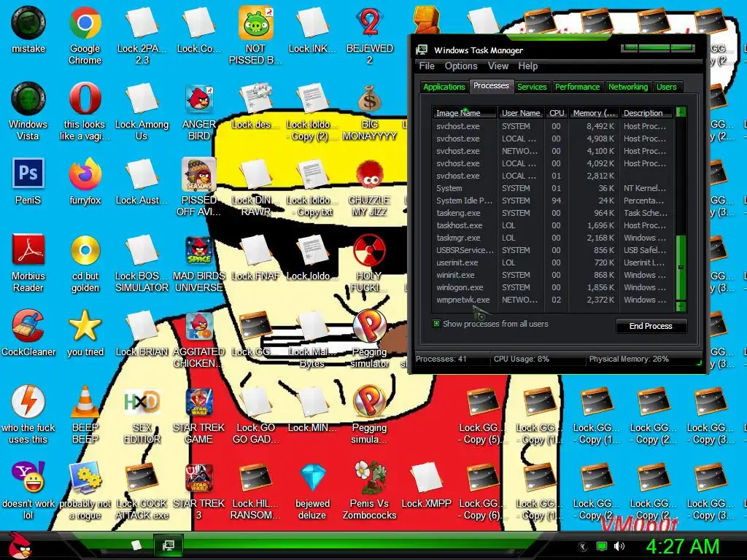Select the 'System Idle P...' process row
The height and width of the screenshot is (560, 747).
tap(553, 201)
